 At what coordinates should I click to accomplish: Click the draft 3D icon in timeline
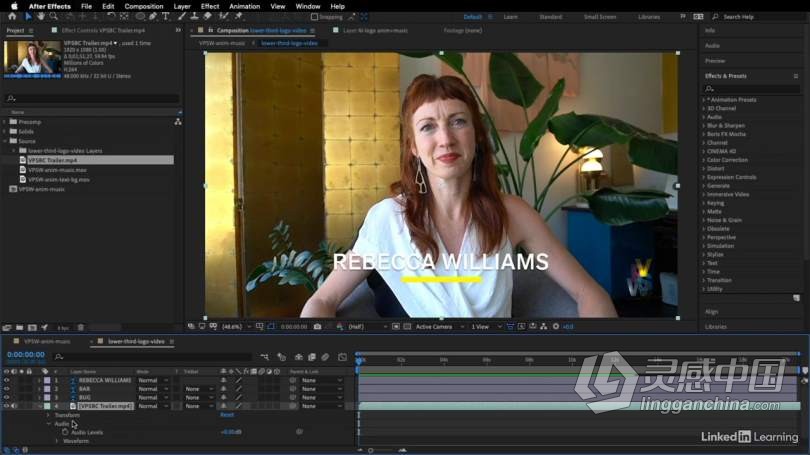coord(282,357)
